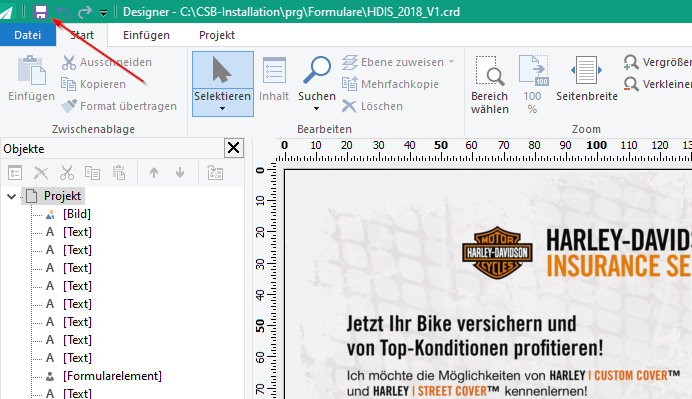
Task: Click the last icon in the Objekte toolbar
Action: click(215, 173)
